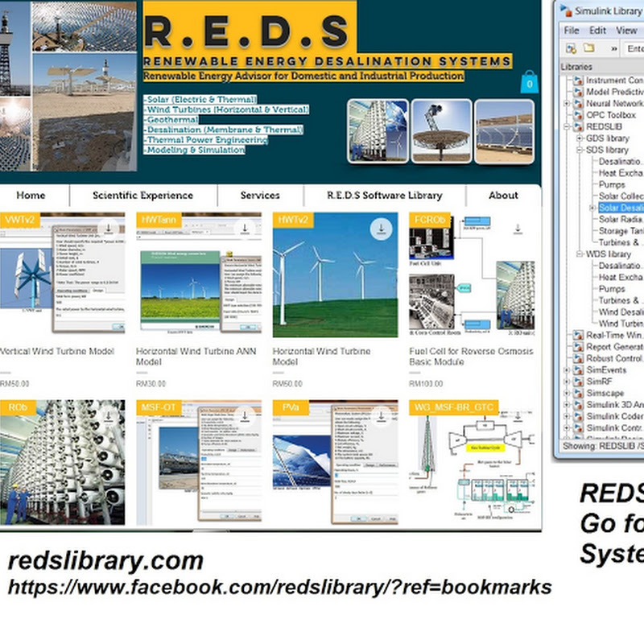Open the Services tab
The width and height of the screenshot is (644, 644).
pyautogui.click(x=260, y=195)
